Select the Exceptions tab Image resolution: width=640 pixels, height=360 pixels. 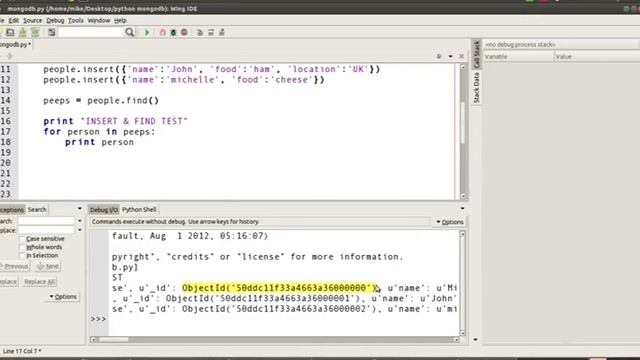point(12,210)
